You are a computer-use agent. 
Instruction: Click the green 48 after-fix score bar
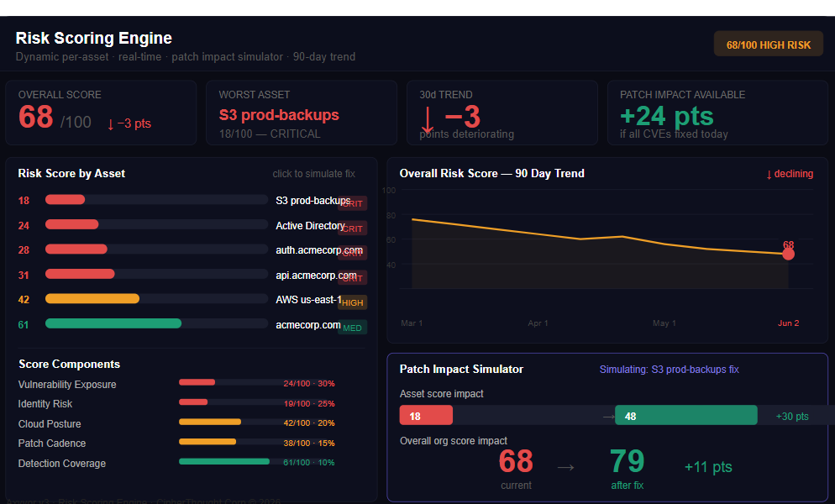(x=685, y=415)
